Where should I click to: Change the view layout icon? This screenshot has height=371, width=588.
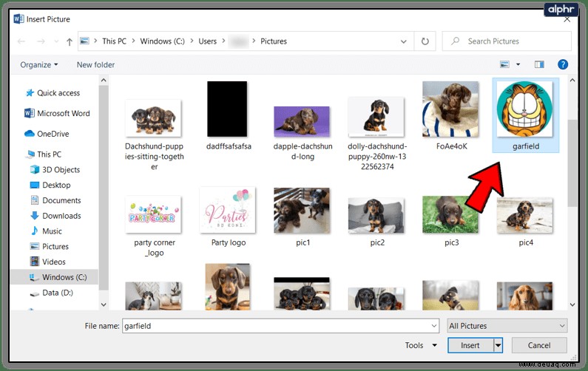[504, 64]
